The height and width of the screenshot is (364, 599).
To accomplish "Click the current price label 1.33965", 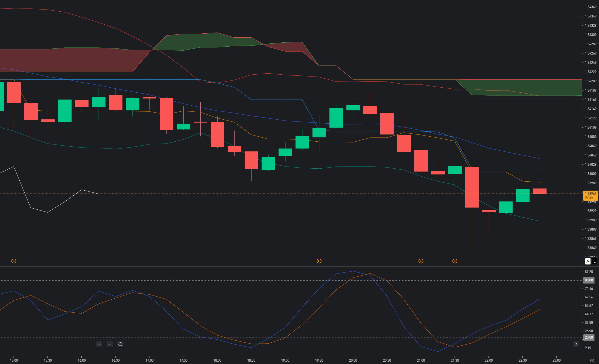I will (x=591, y=195).
